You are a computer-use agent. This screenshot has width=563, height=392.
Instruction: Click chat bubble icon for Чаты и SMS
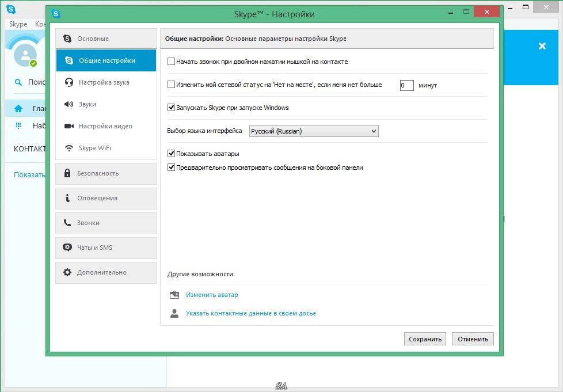tap(67, 248)
